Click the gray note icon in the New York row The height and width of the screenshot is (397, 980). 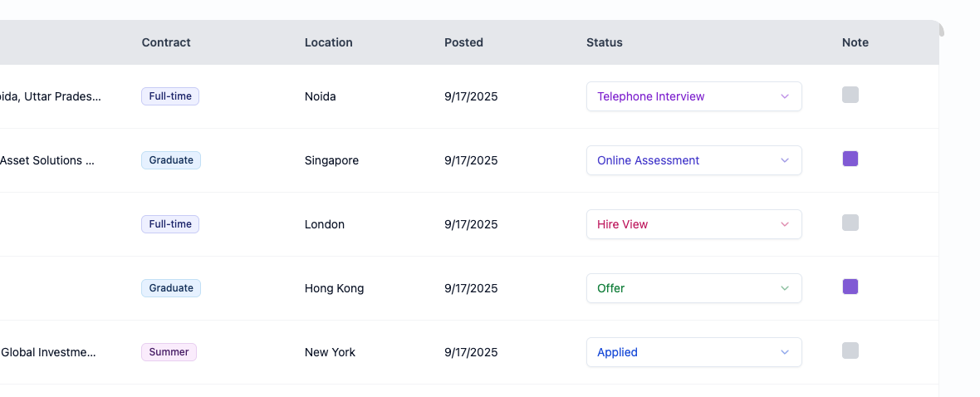tap(850, 350)
